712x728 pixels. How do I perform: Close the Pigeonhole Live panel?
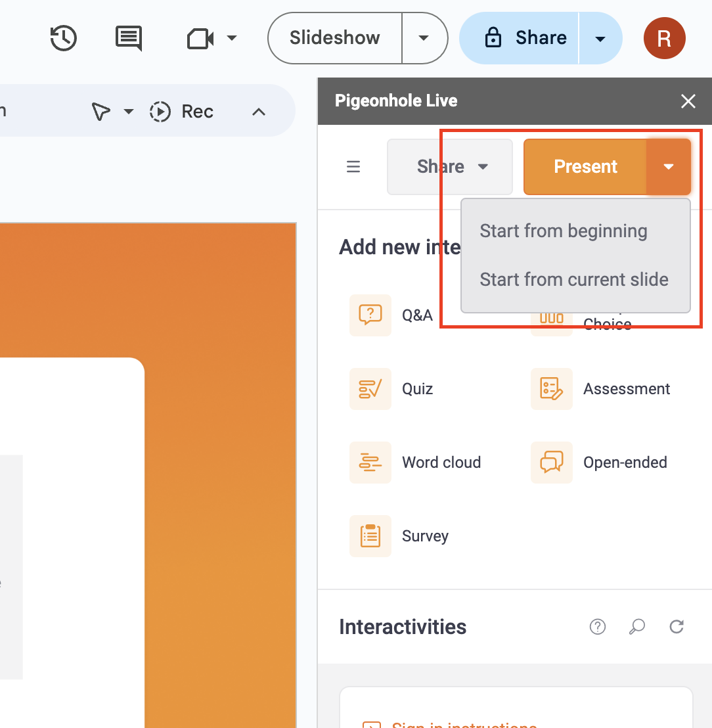tap(688, 101)
